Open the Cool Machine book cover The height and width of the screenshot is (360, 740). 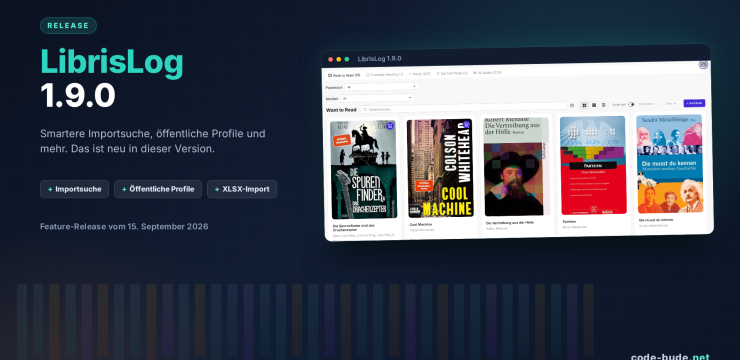click(440, 168)
